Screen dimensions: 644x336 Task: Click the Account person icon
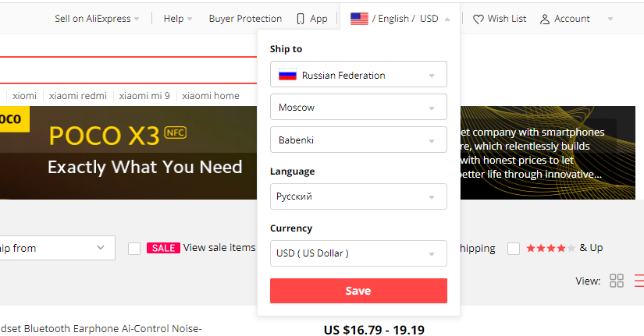[x=545, y=19]
